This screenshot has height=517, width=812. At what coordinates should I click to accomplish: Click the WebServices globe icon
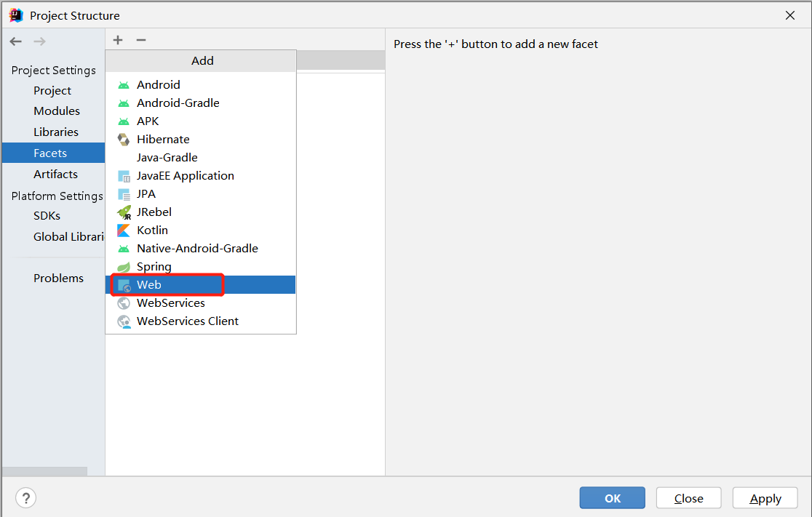124,303
